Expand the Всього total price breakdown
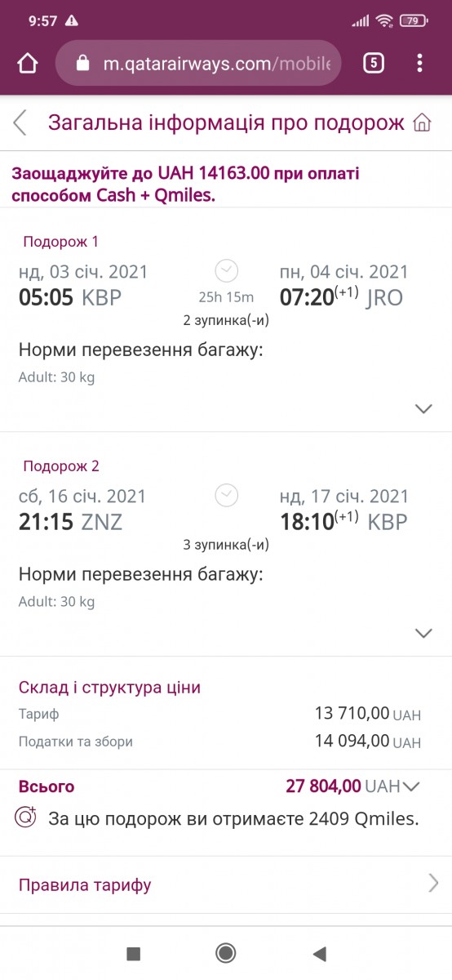The width and height of the screenshot is (452, 980). tap(411, 786)
